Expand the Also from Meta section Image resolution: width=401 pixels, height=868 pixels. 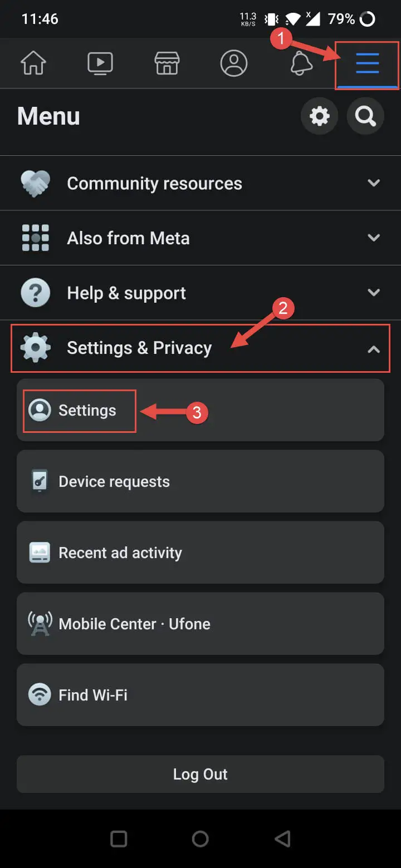[x=200, y=238]
